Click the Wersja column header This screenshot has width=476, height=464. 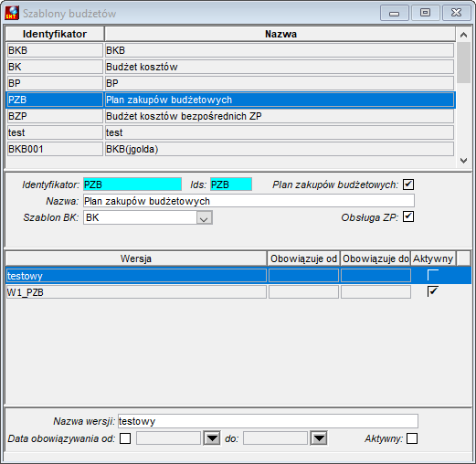click(x=136, y=258)
